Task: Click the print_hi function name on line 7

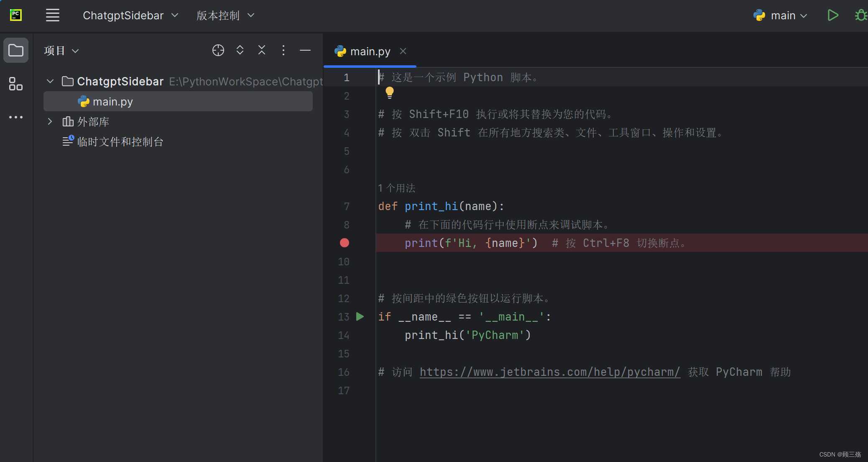Action: point(431,206)
